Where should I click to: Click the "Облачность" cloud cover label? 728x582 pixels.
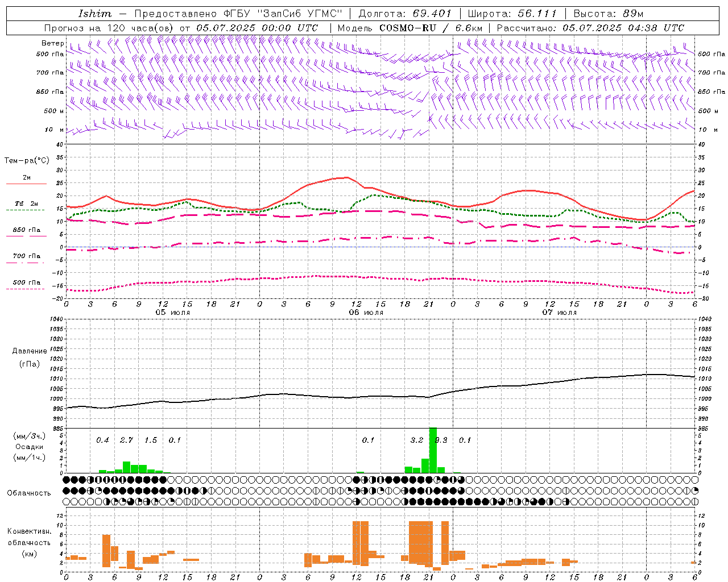click(x=29, y=493)
